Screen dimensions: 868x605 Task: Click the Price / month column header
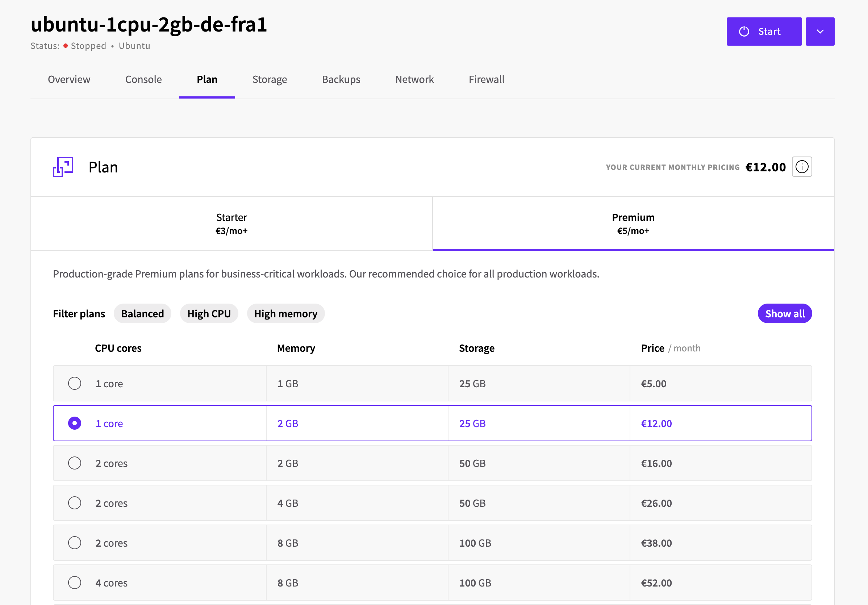[671, 348]
